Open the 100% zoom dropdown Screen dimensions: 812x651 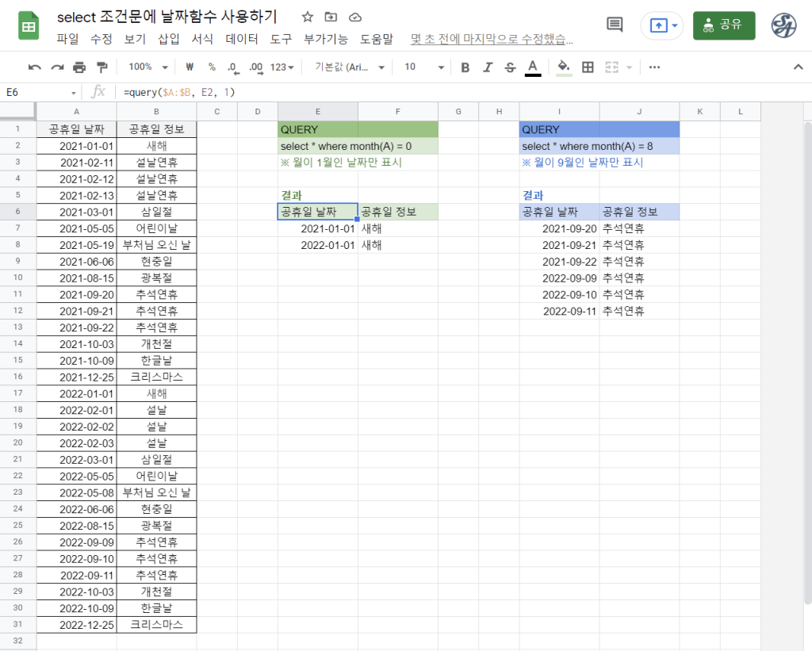coord(148,67)
